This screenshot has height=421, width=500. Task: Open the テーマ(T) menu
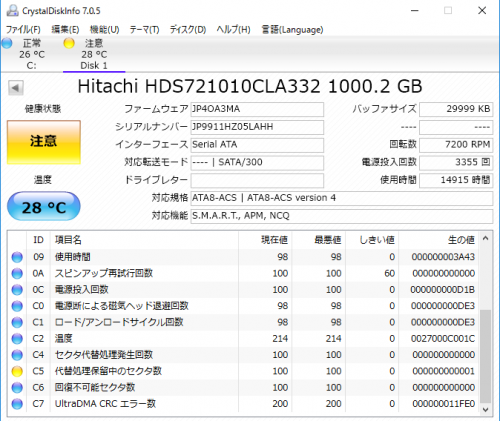click(x=144, y=30)
